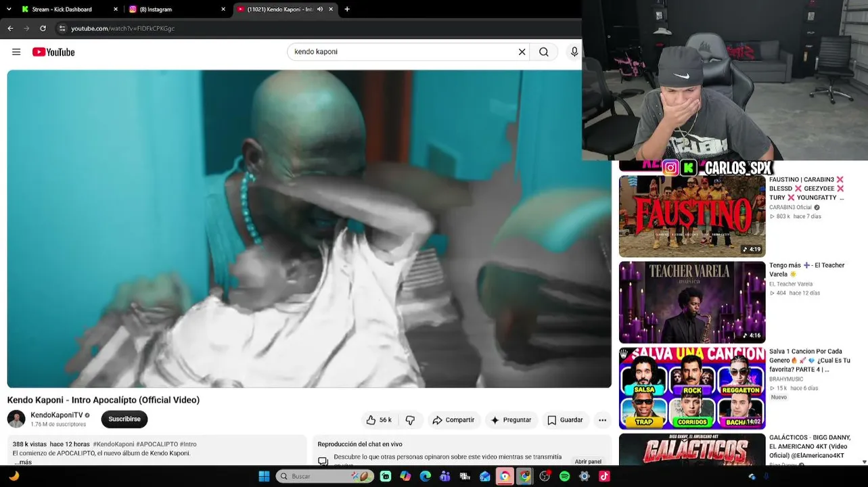Open the more actions three-dot menu
Screen dimensions: 868x487
click(x=602, y=420)
